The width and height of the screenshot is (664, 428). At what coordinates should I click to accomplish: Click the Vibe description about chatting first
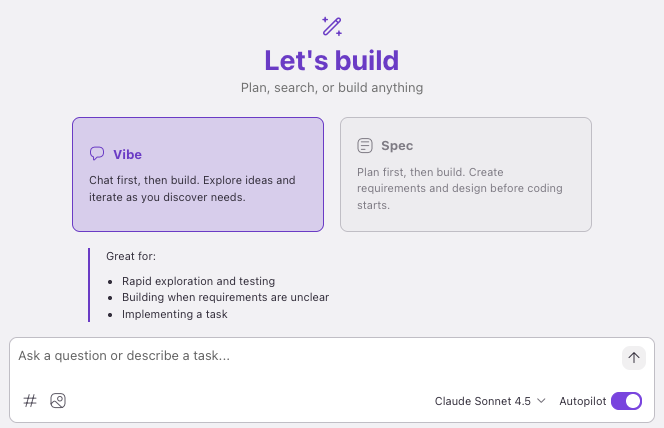tap(192, 188)
